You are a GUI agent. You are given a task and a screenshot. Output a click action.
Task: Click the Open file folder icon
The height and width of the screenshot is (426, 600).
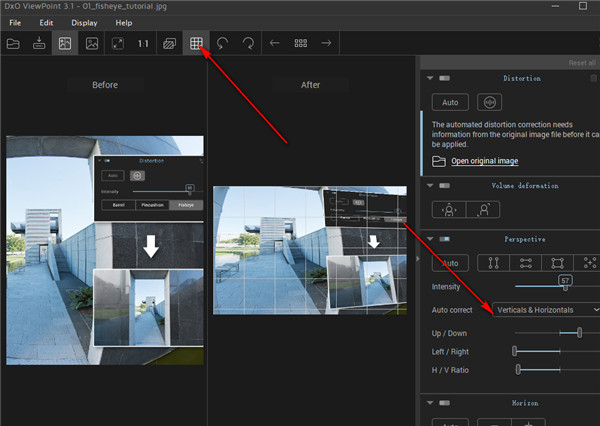13,44
